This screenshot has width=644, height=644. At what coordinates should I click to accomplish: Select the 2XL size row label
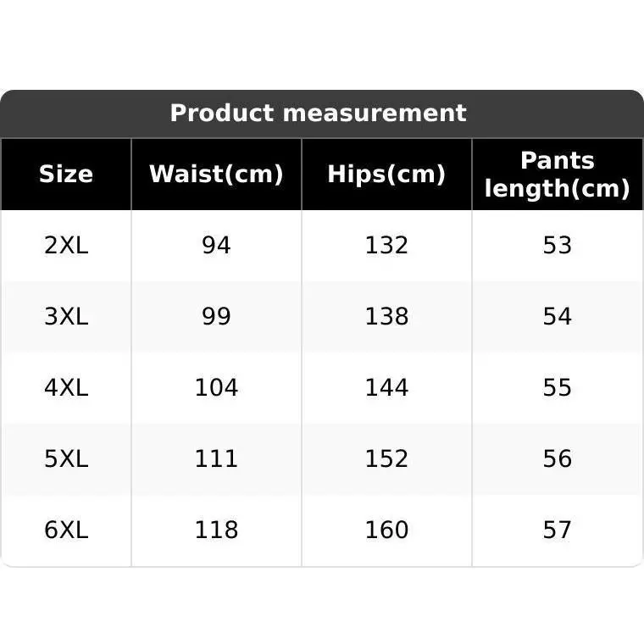point(66,246)
